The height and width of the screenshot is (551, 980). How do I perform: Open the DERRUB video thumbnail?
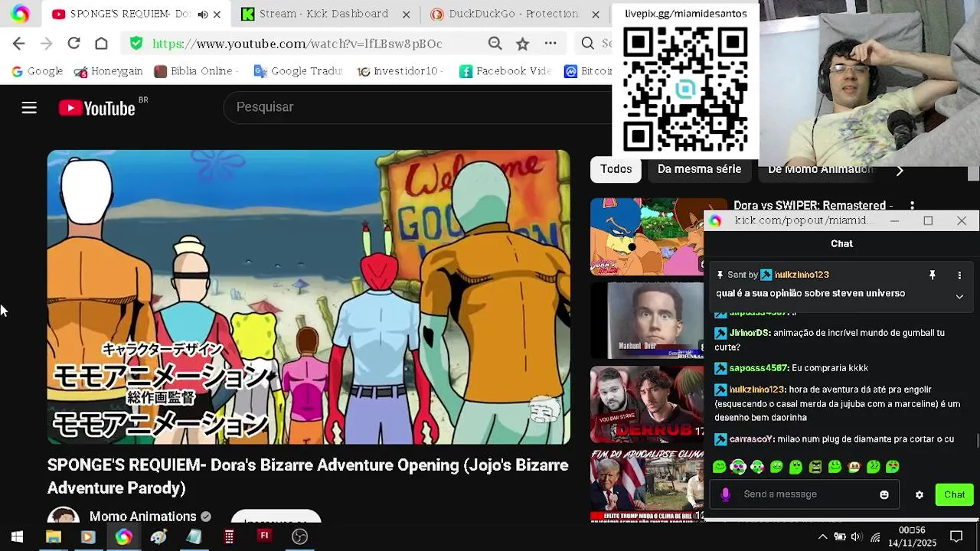[x=647, y=405]
